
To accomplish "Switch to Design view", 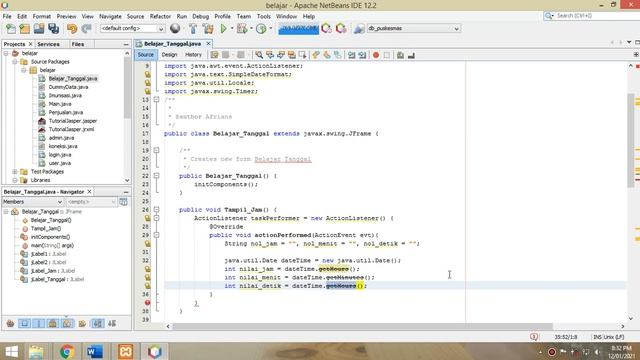I will [169, 55].
